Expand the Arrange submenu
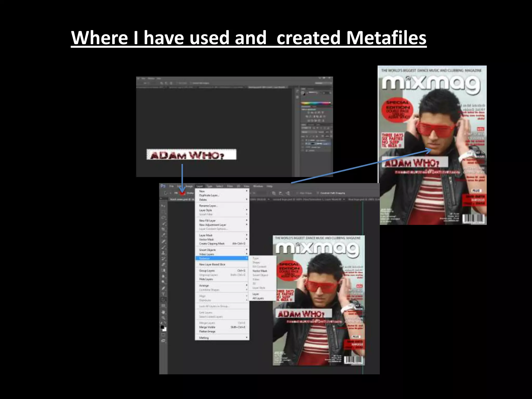532x399 pixels. (222, 285)
